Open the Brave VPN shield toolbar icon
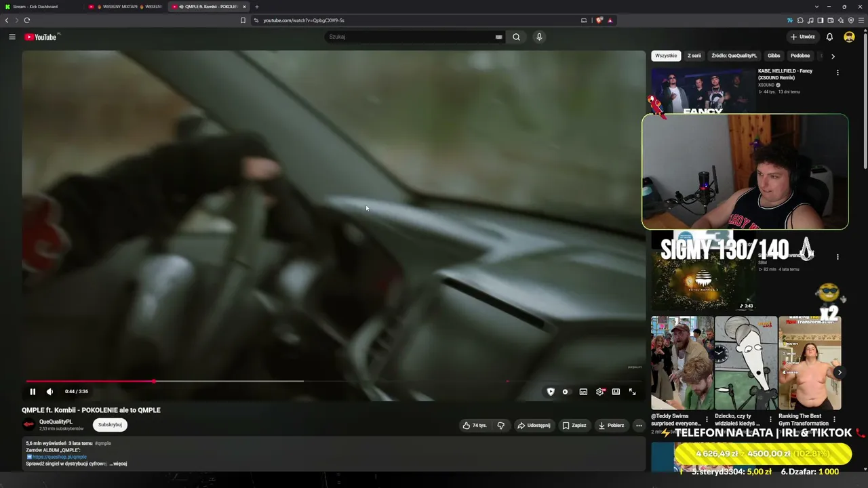The height and width of the screenshot is (488, 868). (x=851, y=20)
